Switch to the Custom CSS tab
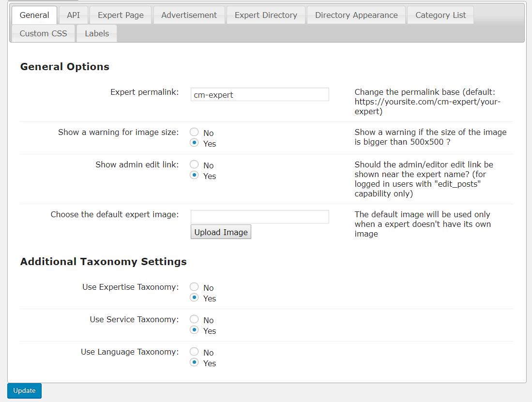Viewport: 532px width, 402px height. click(43, 33)
